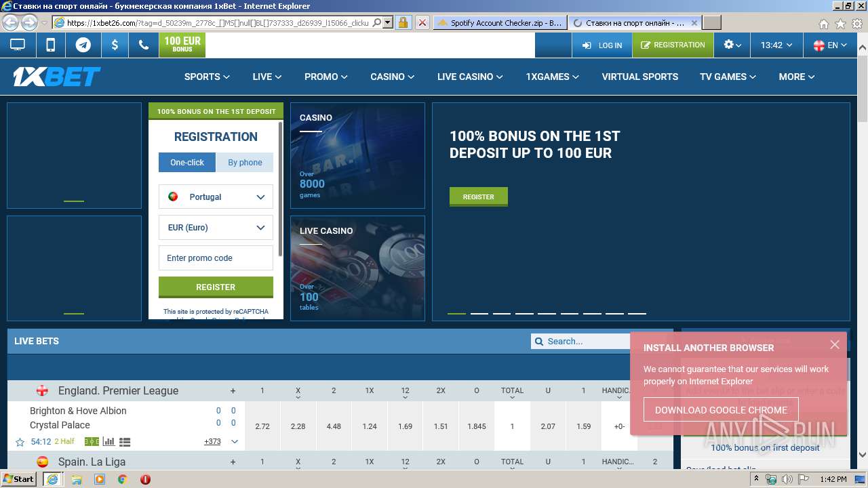Open the taskbar folder explorer icon
868x488 pixels.
[77, 479]
